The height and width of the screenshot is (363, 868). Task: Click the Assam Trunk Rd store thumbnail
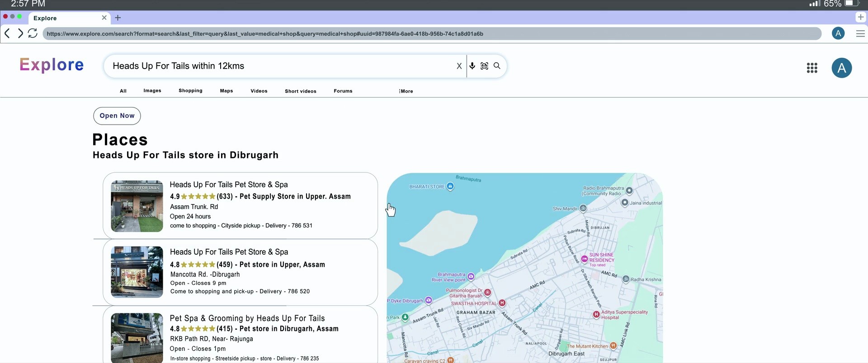pyautogui.click(x=137, y=206)
